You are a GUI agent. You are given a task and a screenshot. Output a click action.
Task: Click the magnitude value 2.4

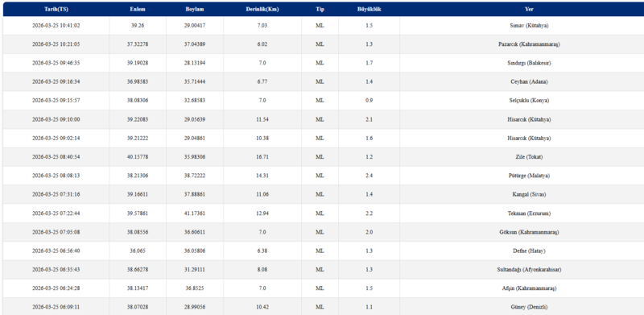pos(369,176)
